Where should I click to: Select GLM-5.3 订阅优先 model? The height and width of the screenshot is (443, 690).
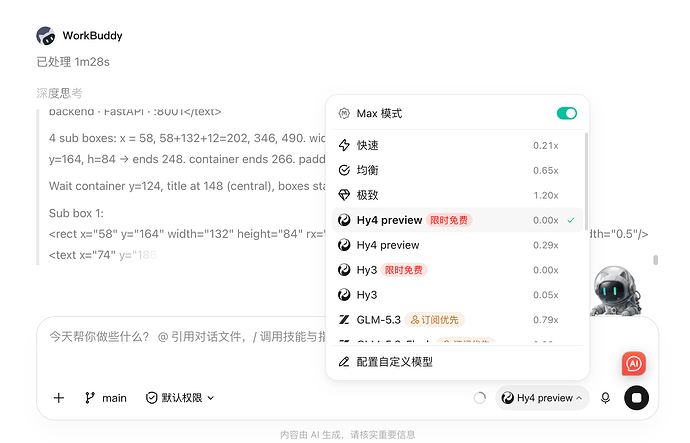[457, 320]
